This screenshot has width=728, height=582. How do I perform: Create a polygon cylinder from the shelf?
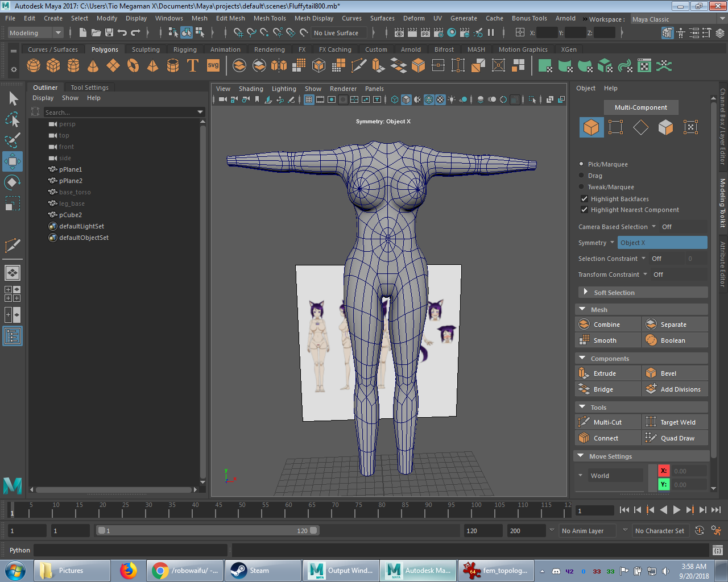click(73, 66)
